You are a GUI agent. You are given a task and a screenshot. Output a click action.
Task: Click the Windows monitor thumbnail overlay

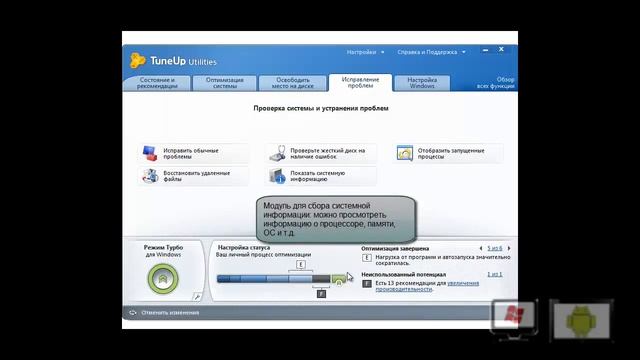pos(514,319)
